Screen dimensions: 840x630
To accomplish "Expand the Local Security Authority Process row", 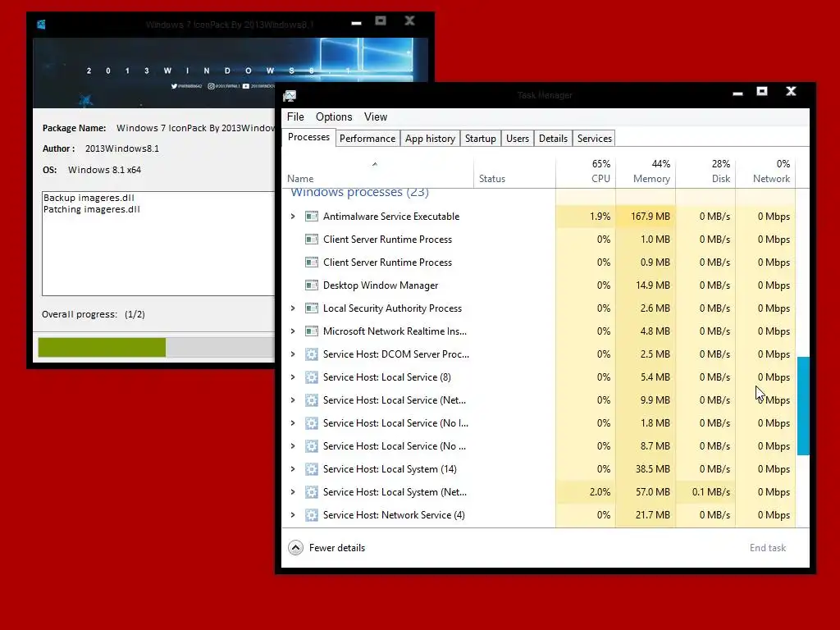I will [x=293, y=308].
